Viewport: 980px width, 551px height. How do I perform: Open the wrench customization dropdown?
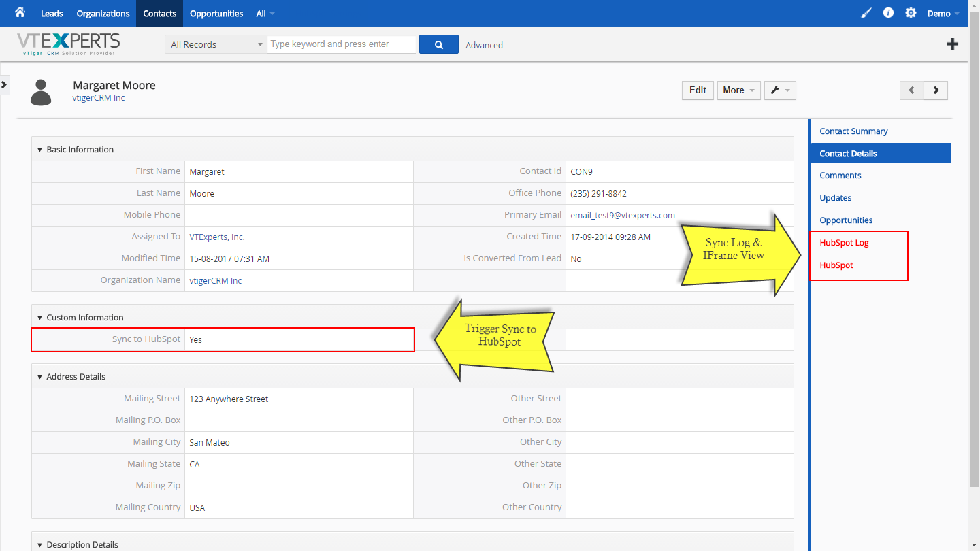pyautogui.click(x=780, y=90)
